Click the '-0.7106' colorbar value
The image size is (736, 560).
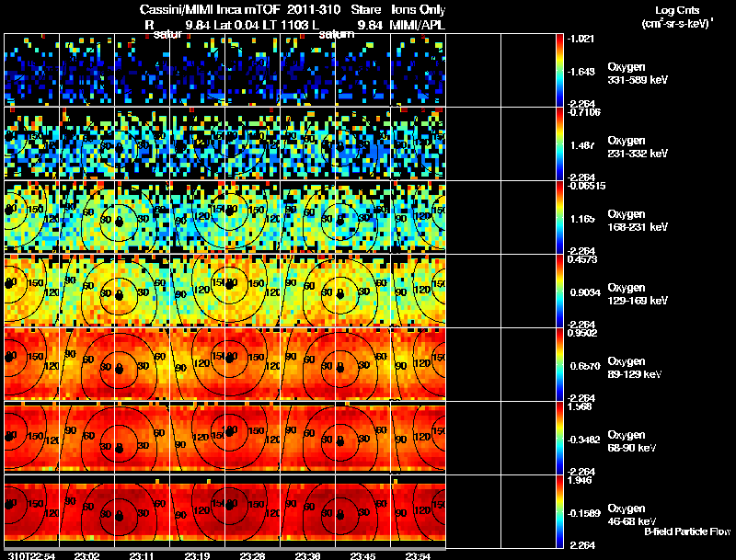pyautogui.click(x=584, y=112)
